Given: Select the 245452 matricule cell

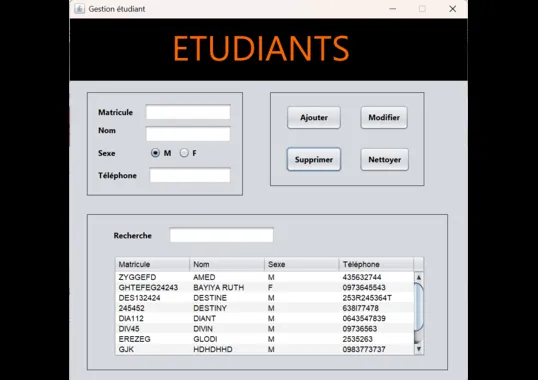Looking at the screenshot, I should click(x=152, y=308).
